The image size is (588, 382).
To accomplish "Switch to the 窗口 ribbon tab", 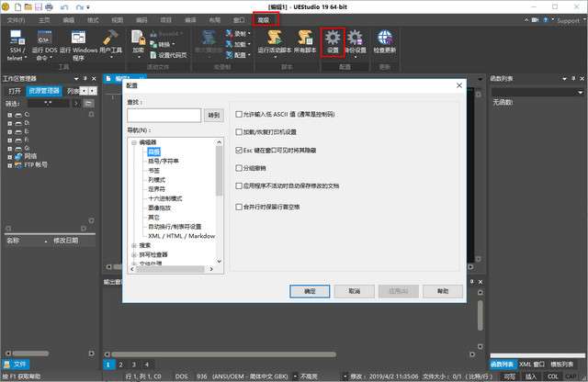I will tap(239, 20).
